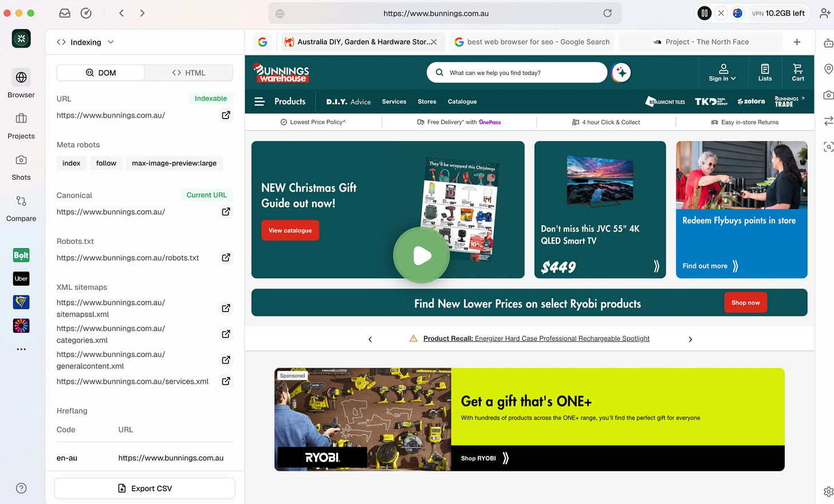The width and height of the screenshot is (834, 504).
Task: Click the Australia flag VPN location icon
Action: click(738, 13)
